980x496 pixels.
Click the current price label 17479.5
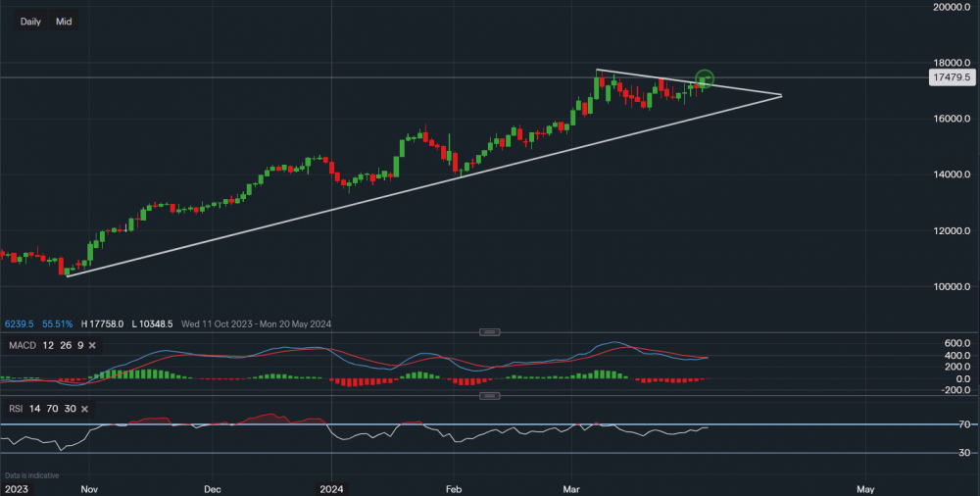pos(953,77)
